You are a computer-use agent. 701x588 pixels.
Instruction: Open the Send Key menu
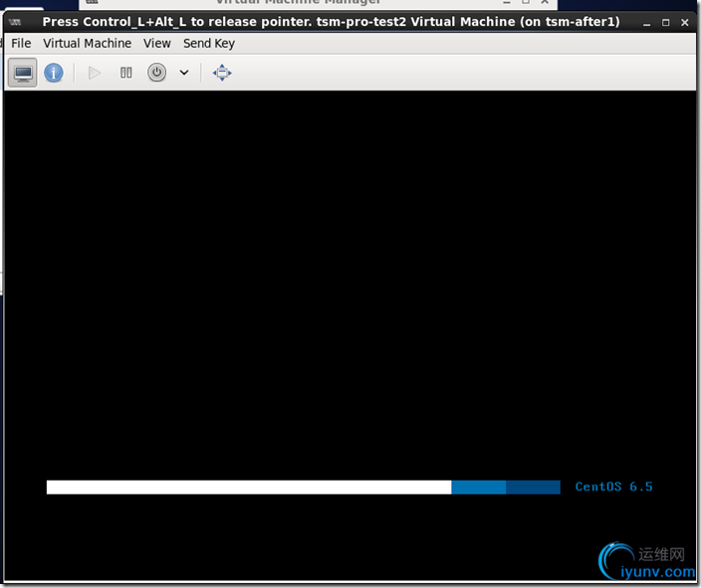209,44
